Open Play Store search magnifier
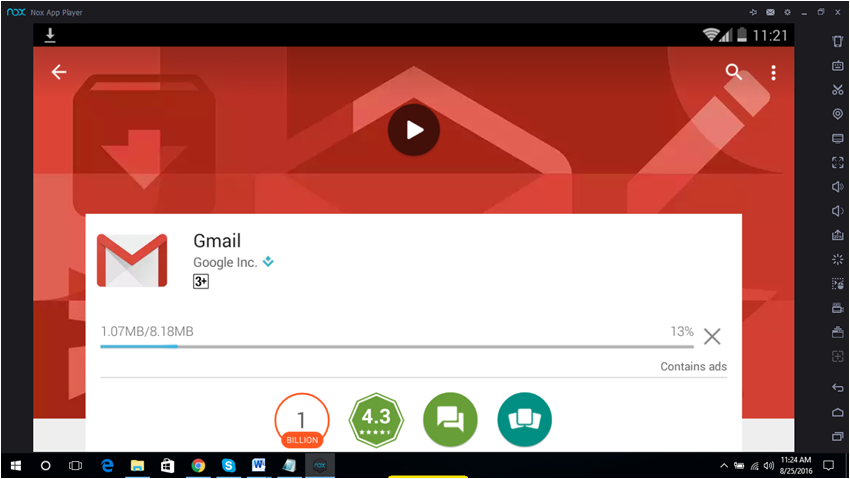This screenshot has height=479, width=850. point(734,72)
